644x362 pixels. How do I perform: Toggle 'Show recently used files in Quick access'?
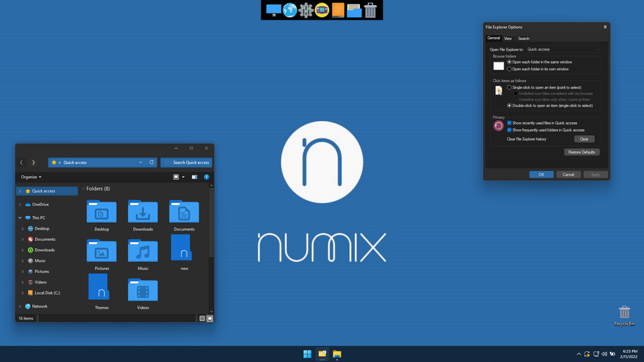509,123
